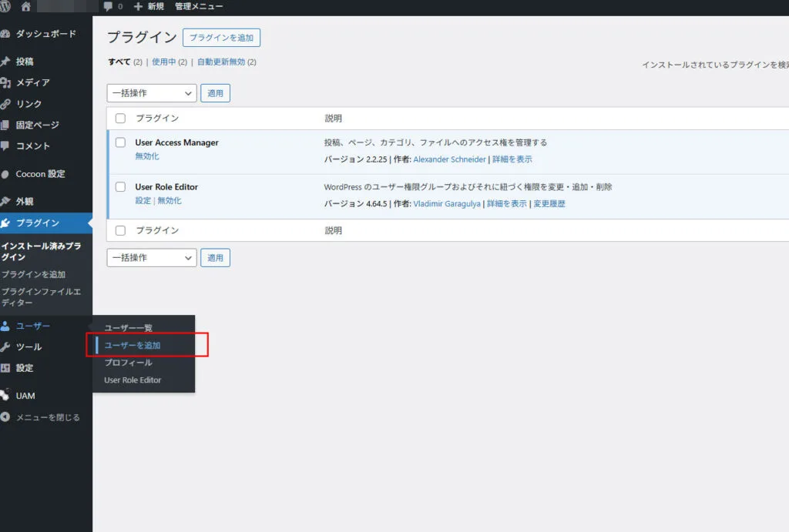Open Alexander Schneider author link
Screen dimensions: 789x532
[x=449, y=159]
